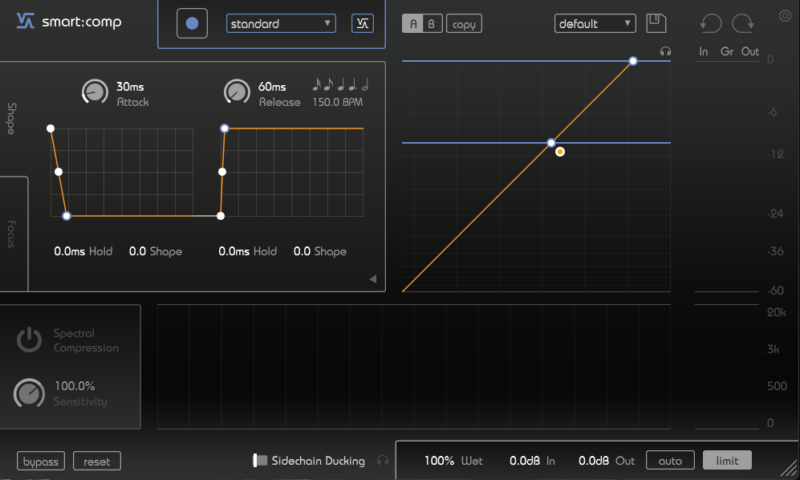Image resolution: width=800 pixels, height=480 pixels.
Task: Select the A state button
Action: coord(412,24)
